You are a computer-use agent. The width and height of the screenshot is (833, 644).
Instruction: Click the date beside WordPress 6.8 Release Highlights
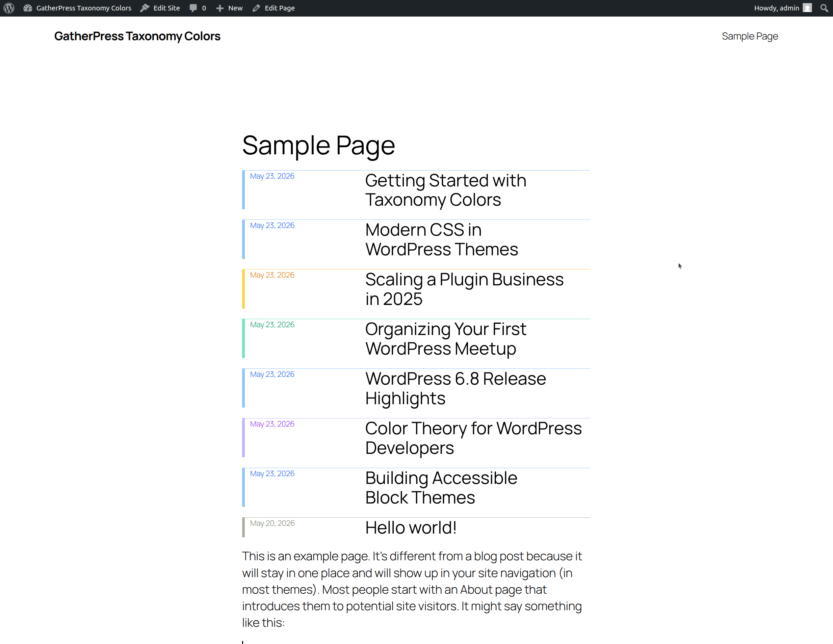[x=272, y=374]
